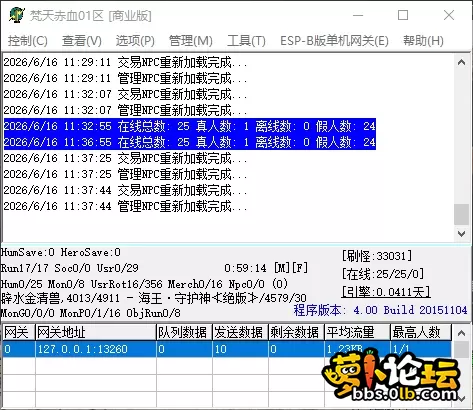Select log line 11:29:11 管理NPC重新加载完成
This screenshot has height=410, width=473.
coord(126,78)
